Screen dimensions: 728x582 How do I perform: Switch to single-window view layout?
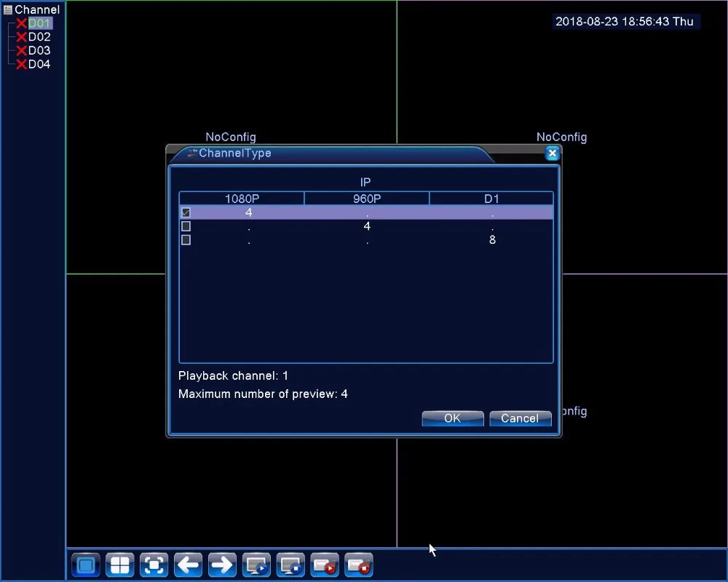pyautogui.click(x=86, y=565)
